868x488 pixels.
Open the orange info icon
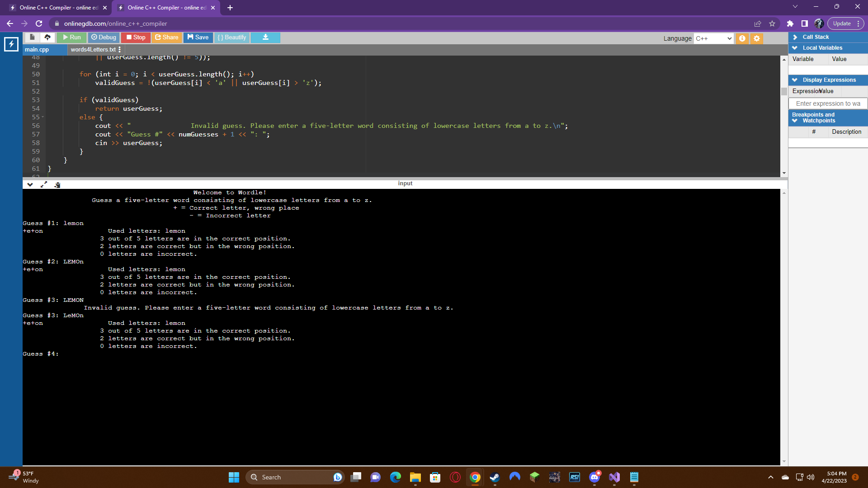point(742,38)
